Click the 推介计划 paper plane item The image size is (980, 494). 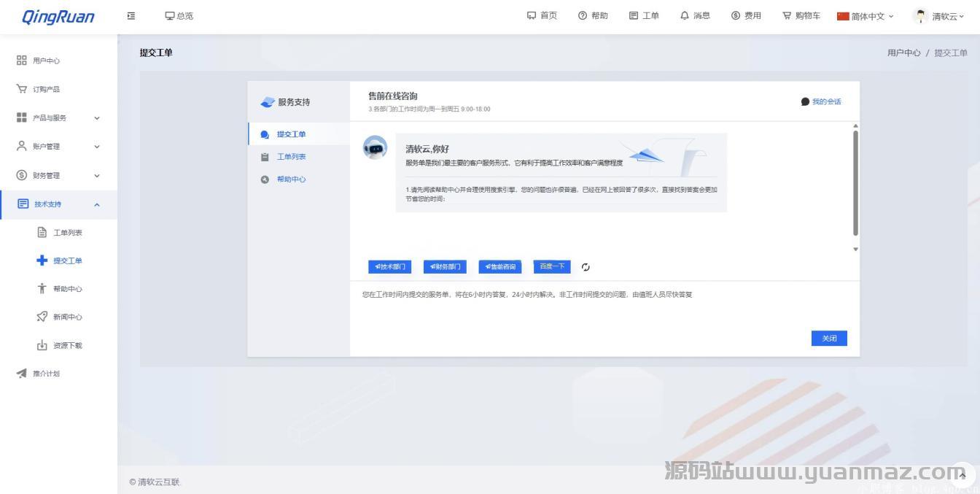[x=47, y=374]
